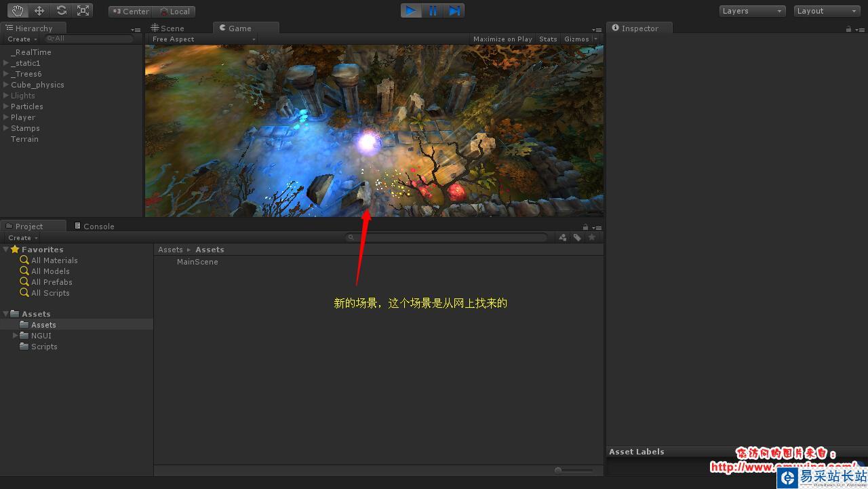Screen dimensions: 868x489
Task: Open the Layers dropdown
Action: click(752, 11)
